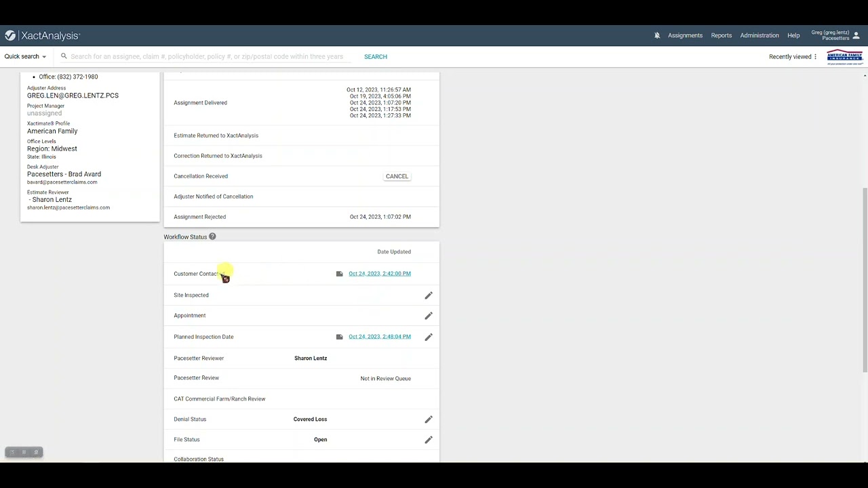The width and height of the screenshot is (868, 488).
Task: Open the Administration menu
Action: [759, 35]
